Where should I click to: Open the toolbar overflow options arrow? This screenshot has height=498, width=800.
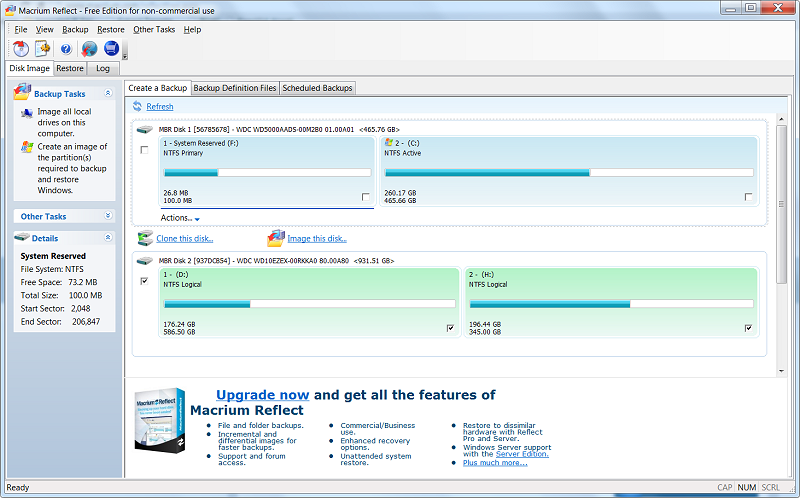pos(125,55)
